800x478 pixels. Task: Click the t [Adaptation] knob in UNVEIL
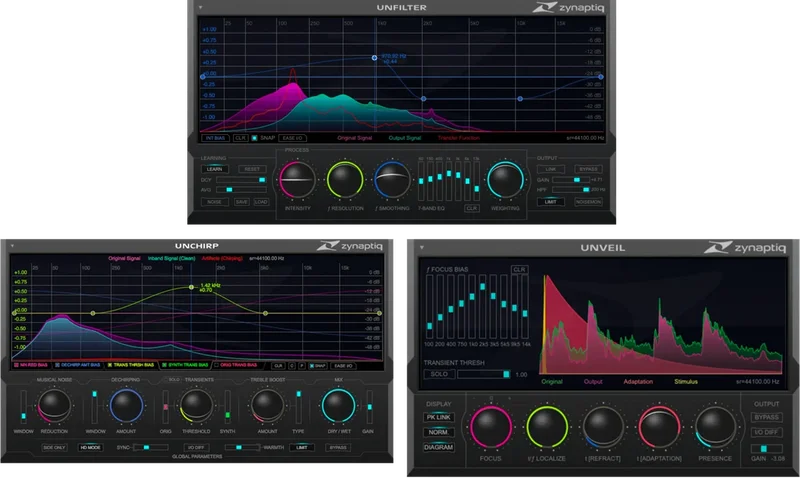[659, 426]
